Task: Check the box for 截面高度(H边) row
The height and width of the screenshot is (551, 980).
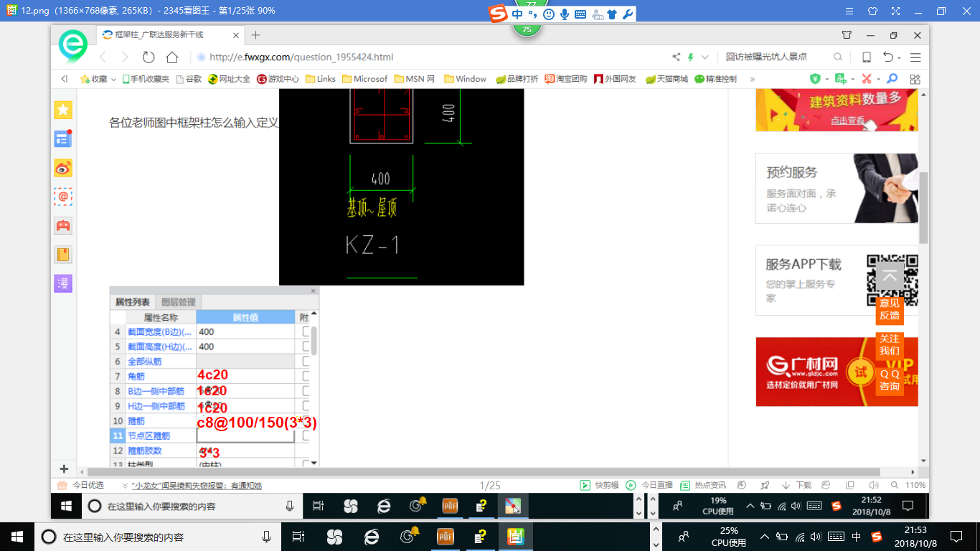Action: [306, 347]
